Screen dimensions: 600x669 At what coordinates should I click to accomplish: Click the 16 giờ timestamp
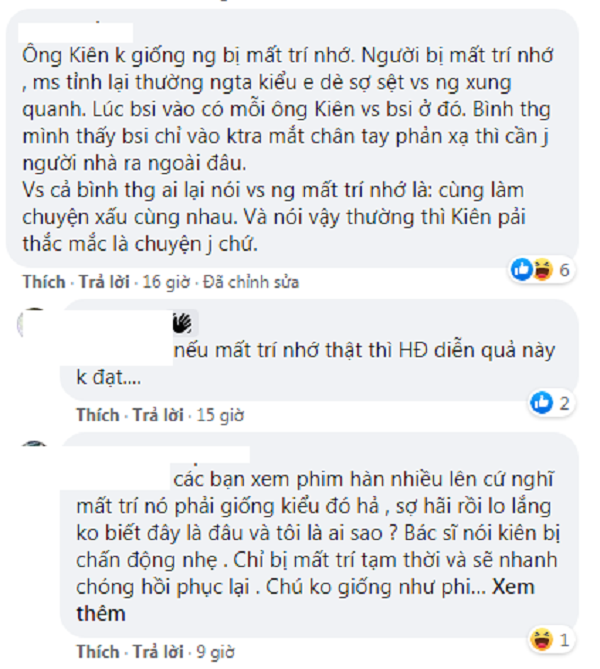164,281
